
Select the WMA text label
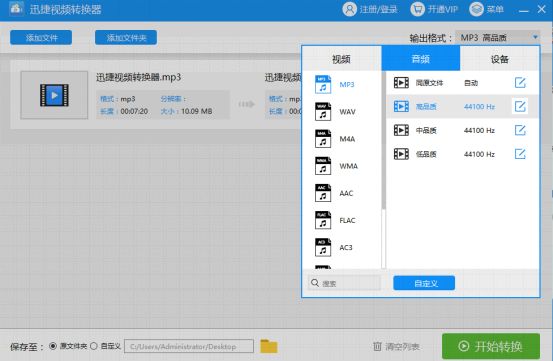click(x=348, y=166)
